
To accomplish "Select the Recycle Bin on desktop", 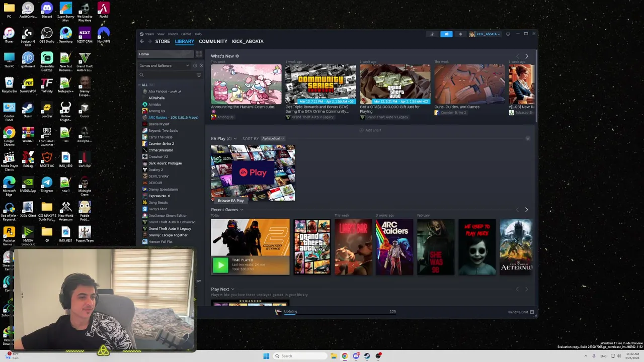I will tap(9, 85).
